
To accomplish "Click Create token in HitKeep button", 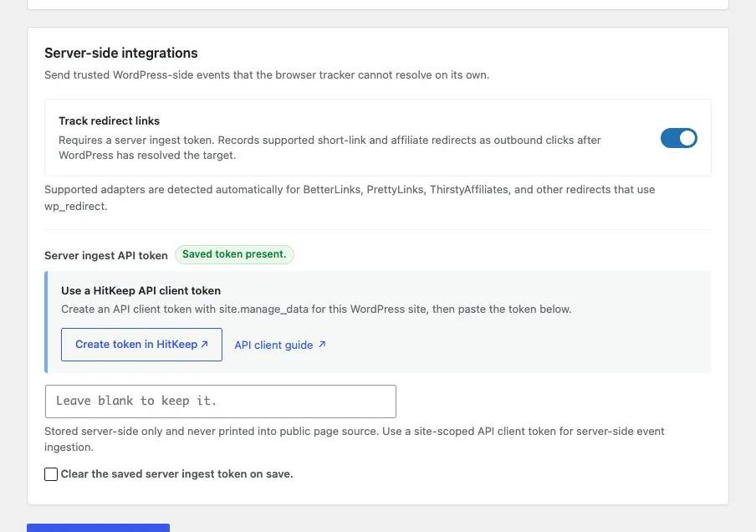I will tap(141, 345).
